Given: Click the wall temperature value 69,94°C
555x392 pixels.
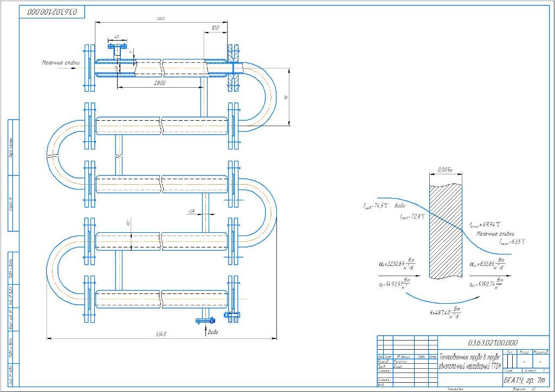Looking at the screenshot, I should click(x=485, y=224).
